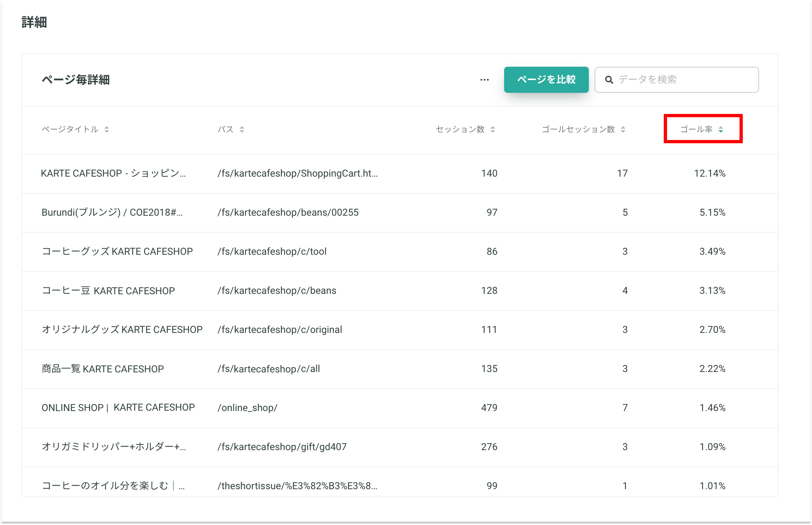The height and width of the screenshot is (525, 812).
Task: Select the コーヒー豆 KARTE CAFESHOP title
Action: point(108,291)
